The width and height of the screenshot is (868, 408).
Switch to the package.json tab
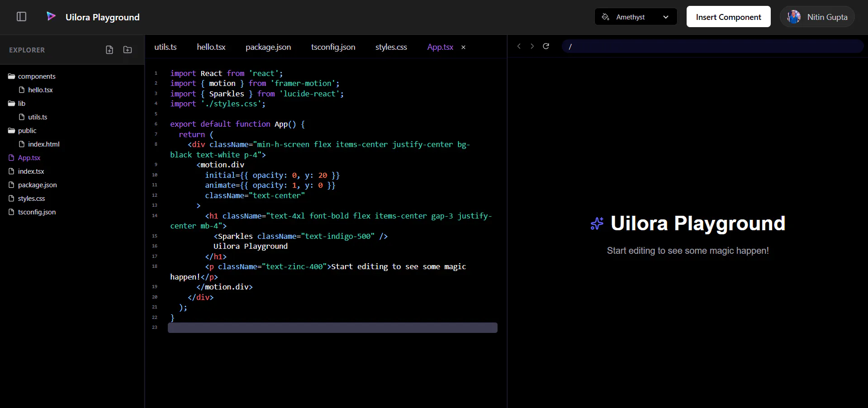click(268, 47)
